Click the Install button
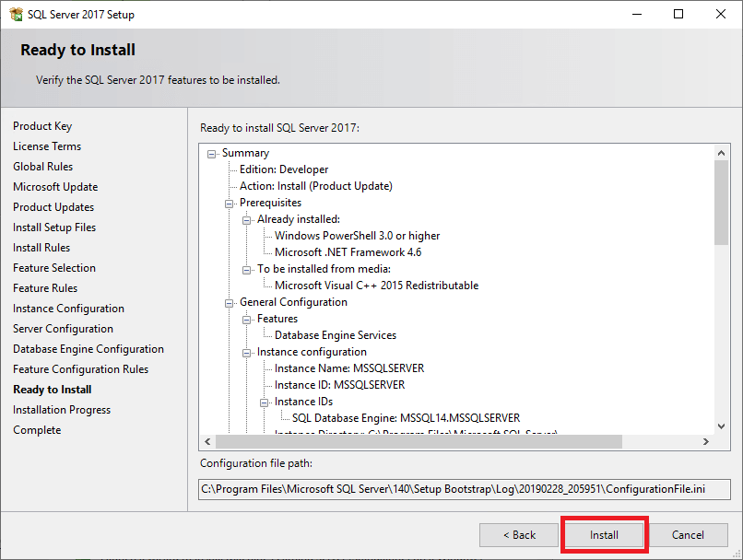Screen dimensions: 743x560 (x=604, y=535)
